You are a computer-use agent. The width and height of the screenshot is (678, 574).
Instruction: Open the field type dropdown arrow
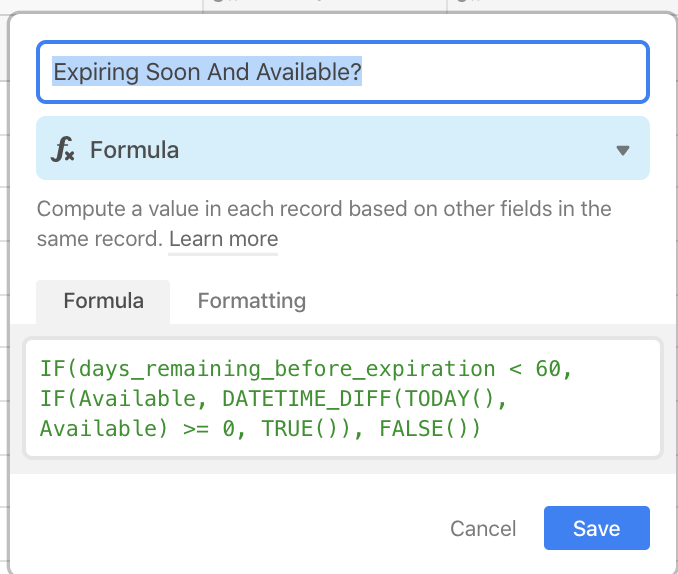(x=623, y=150)
